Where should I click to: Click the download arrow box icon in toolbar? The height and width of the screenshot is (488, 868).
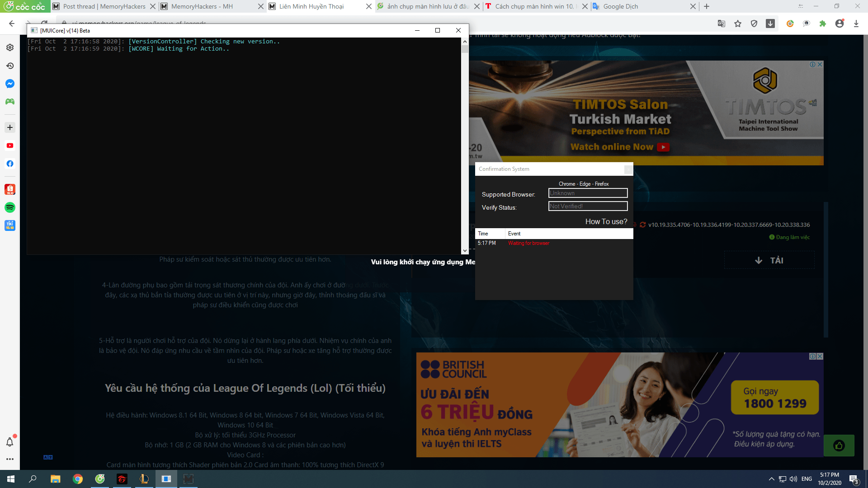(x=770, y=23)
